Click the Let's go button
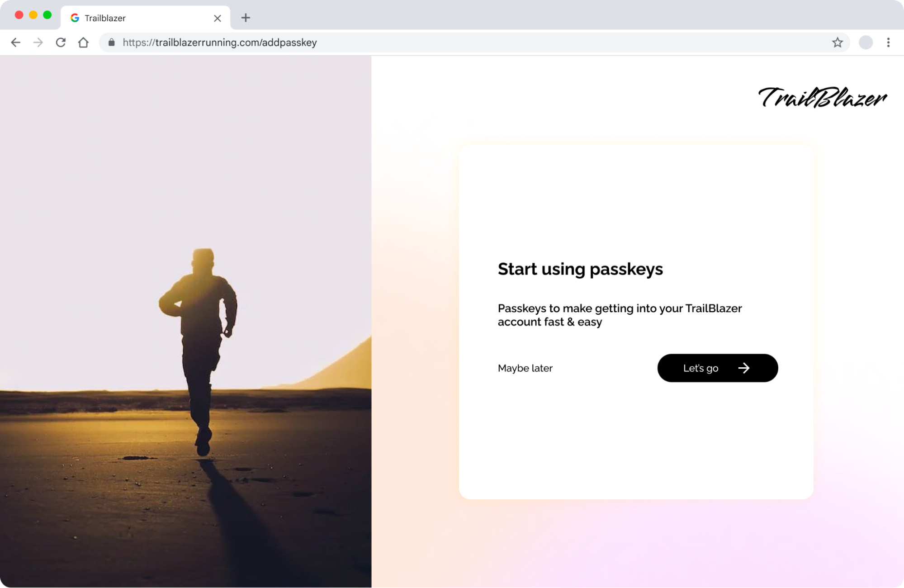The image size is (904, 588). pyautogui.click(x=718, y=368)
